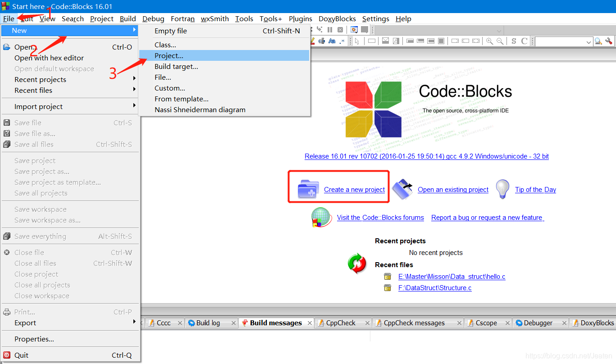Image resolution: width=616 pixels, height=364 pixels.
Task: Open incremental search options with the wrench icon
Action: [609, 41]
